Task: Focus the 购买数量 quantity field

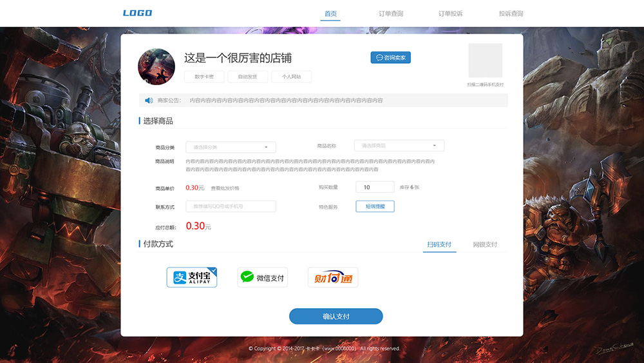Action: tap(375, 187)
